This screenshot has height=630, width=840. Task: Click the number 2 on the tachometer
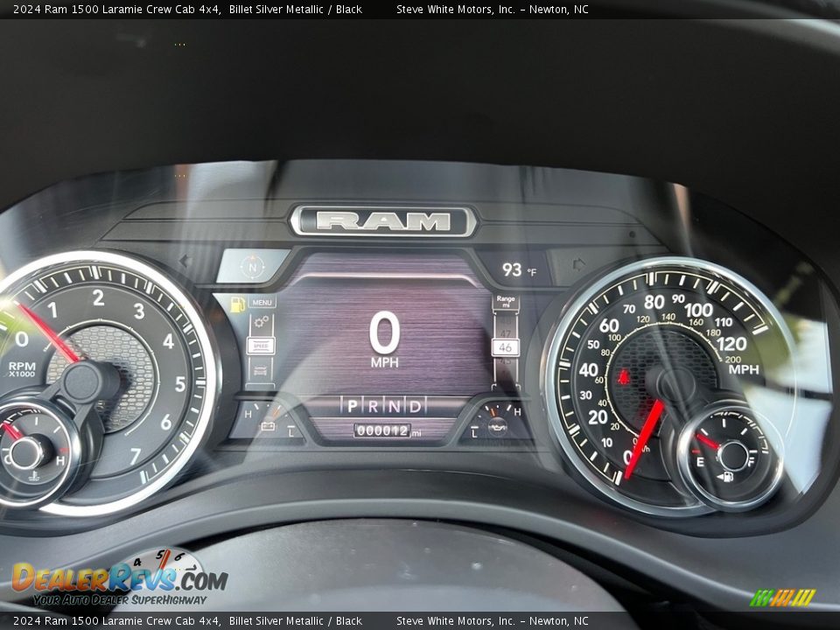[99, 297]
